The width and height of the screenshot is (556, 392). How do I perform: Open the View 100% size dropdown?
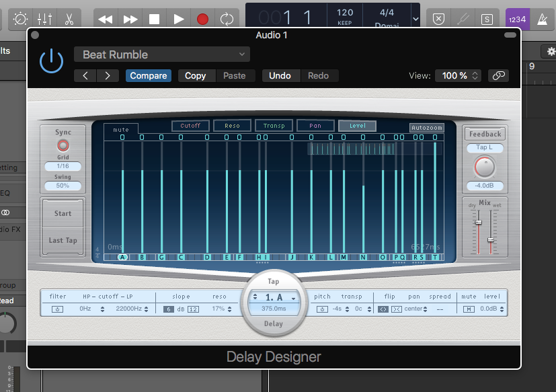[x=458, y=76]
